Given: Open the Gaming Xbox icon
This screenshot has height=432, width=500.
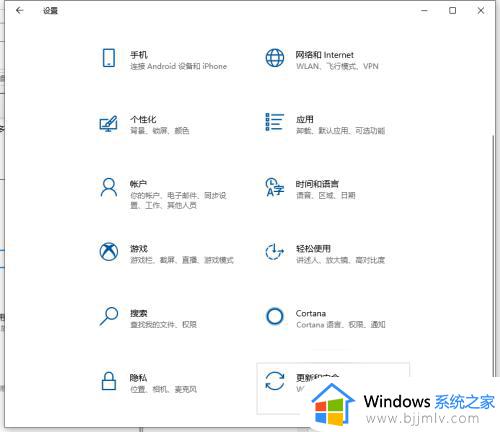Looking at the screenshot, I should pos(109,252).
